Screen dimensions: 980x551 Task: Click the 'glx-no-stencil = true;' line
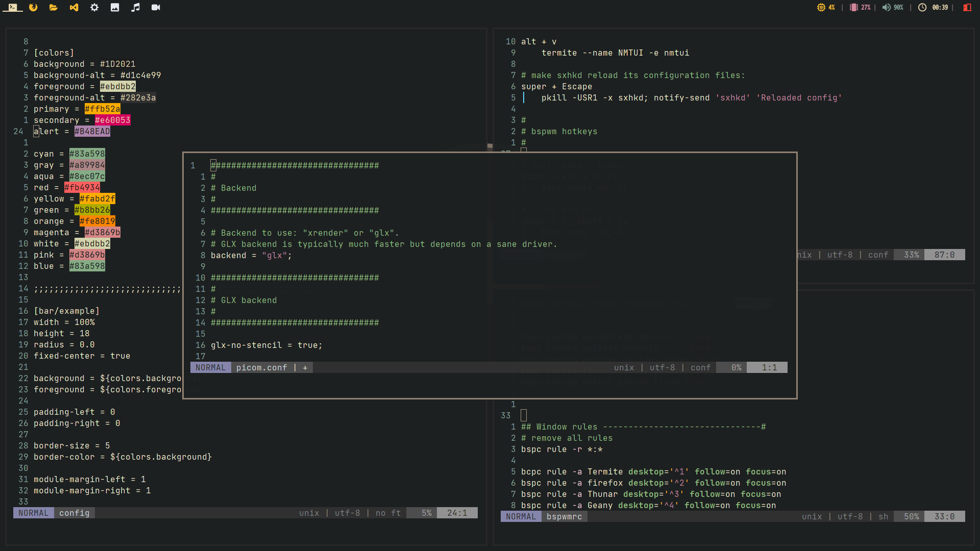(x=267, y=345)
